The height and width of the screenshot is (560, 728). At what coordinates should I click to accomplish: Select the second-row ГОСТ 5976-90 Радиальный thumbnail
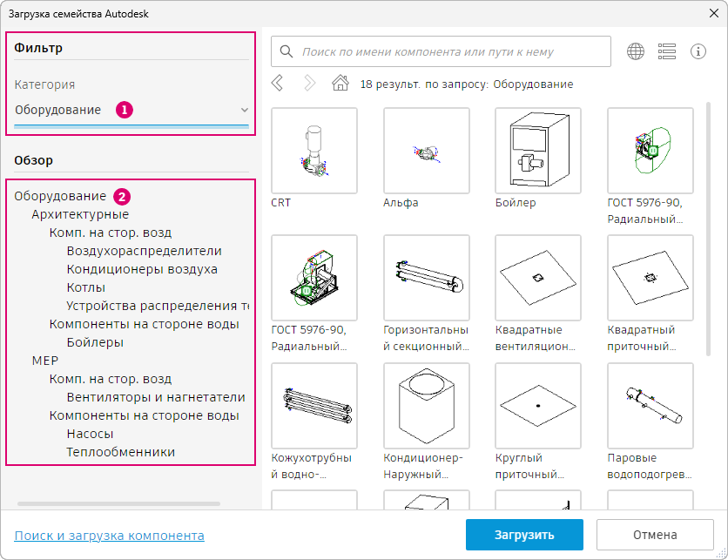click(314, 278)
